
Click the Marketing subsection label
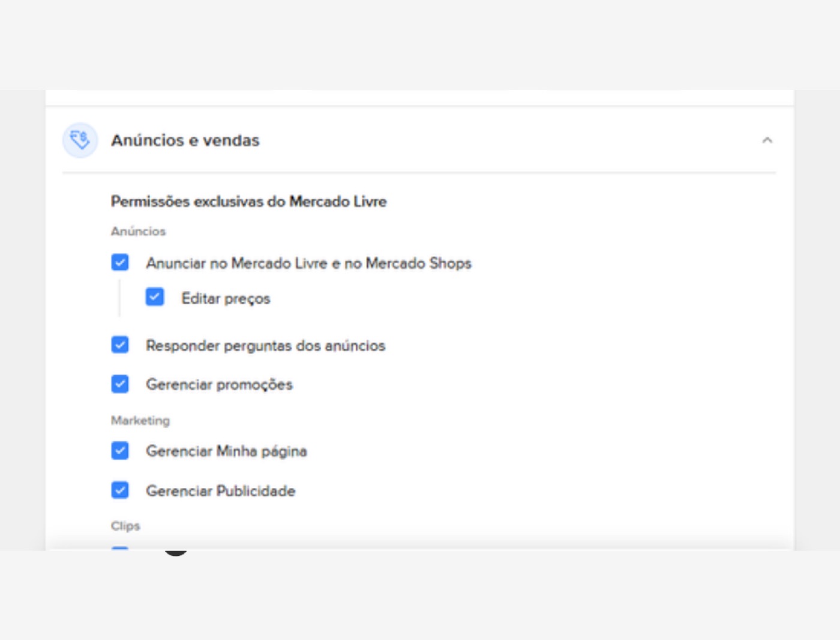(x=140, y=420)
